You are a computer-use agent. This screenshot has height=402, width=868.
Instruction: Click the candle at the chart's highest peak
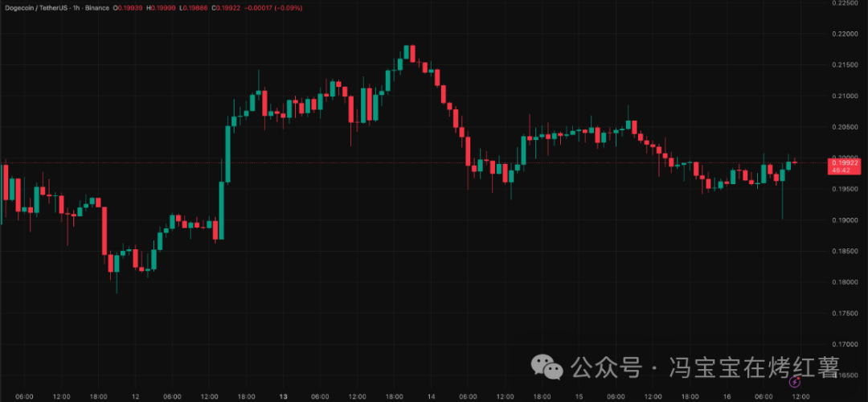coord(407,53)
